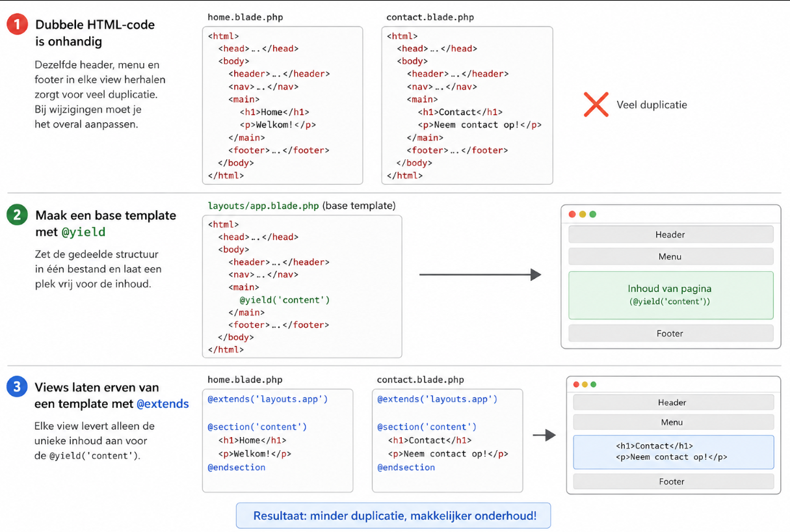Click the Resultaat minder duplicatie banner
The width and height of the screenshot is (790, 532).
coord(393,516)
